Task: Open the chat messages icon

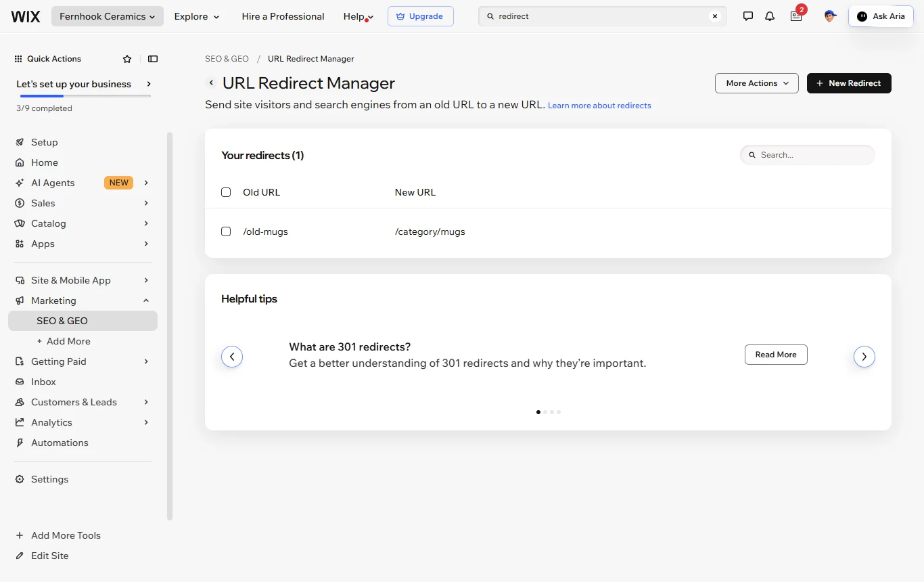Action: 748,16
